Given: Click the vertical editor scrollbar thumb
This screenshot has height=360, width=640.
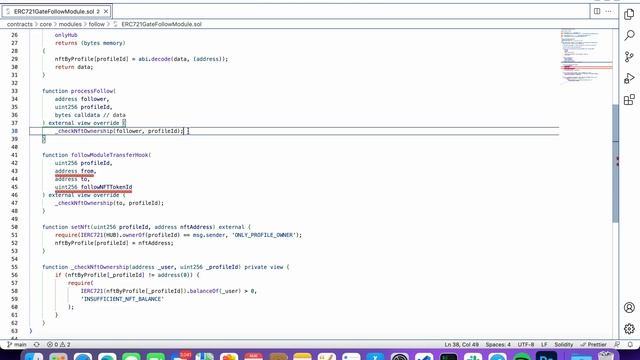Looking at the screenshot, I should tap(616, 163).
